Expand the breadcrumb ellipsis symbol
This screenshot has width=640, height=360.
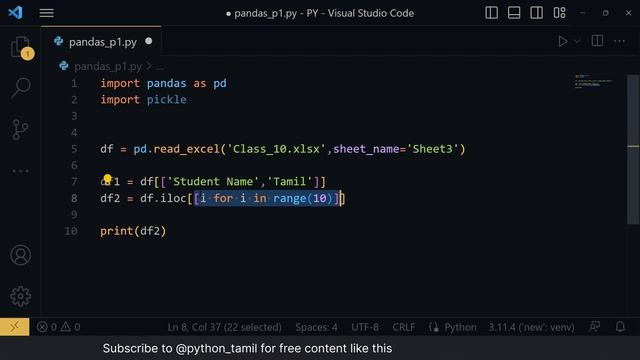coord(160,67)
